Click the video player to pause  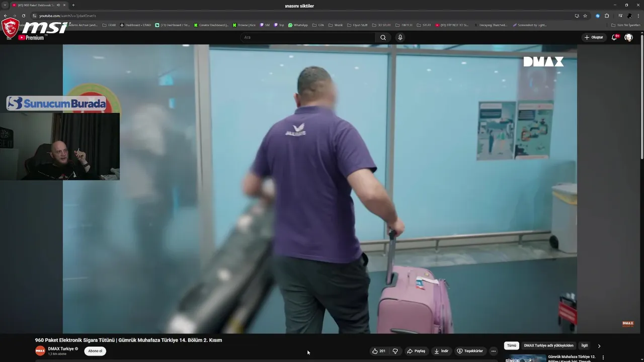click(x=320, y=189)
